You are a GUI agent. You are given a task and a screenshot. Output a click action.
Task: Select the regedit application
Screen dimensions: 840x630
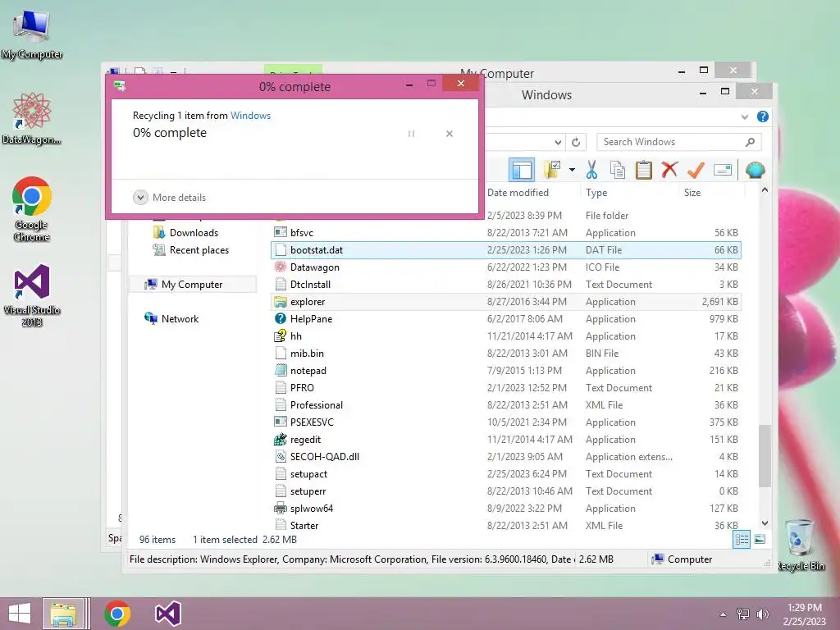click(506, 440)
